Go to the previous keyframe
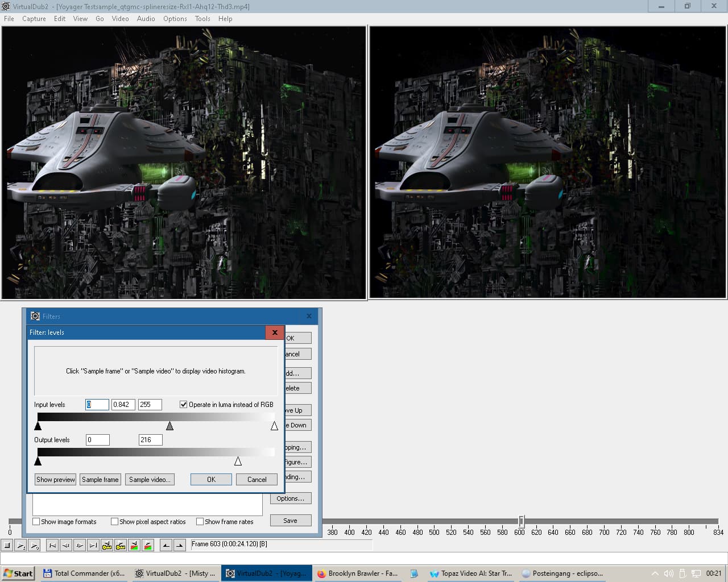This screenshot has height=582, width=728. (x=107, y=545)
